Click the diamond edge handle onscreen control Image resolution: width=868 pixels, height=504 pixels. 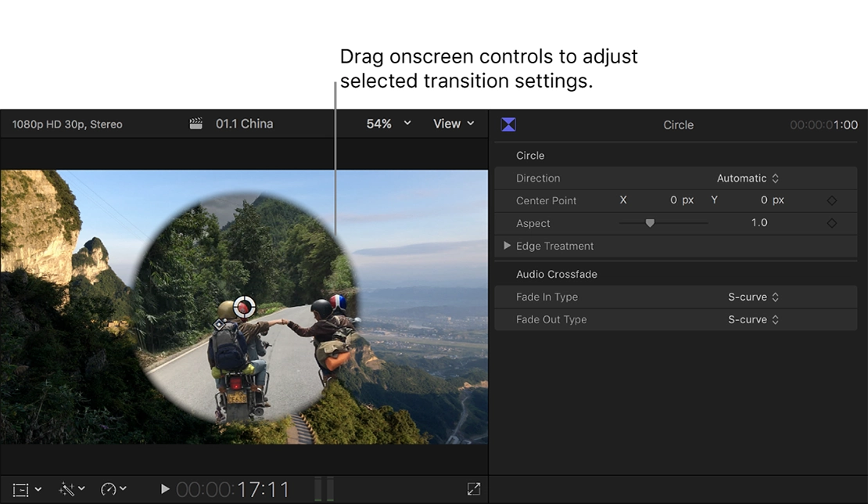[219, 323]
